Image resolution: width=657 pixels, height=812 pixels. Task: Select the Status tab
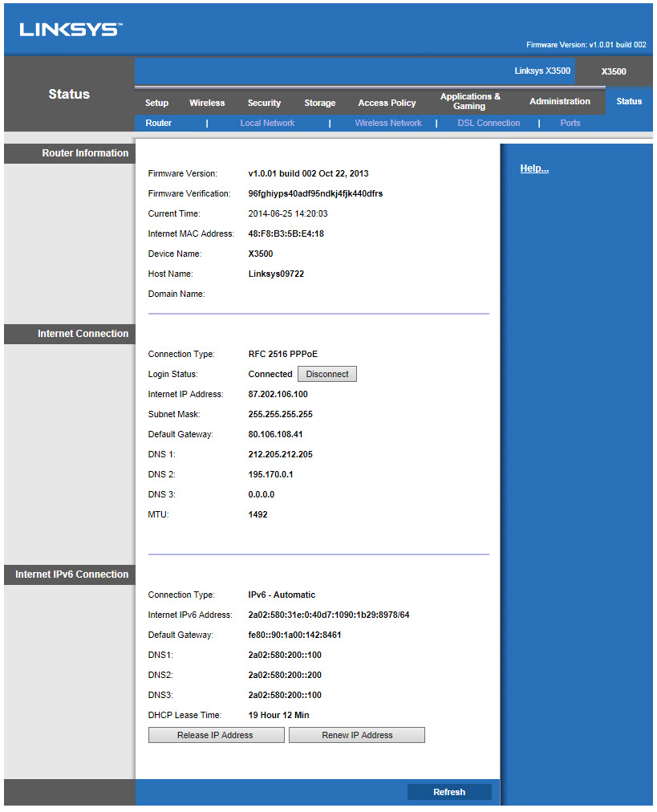pos(629,101)
